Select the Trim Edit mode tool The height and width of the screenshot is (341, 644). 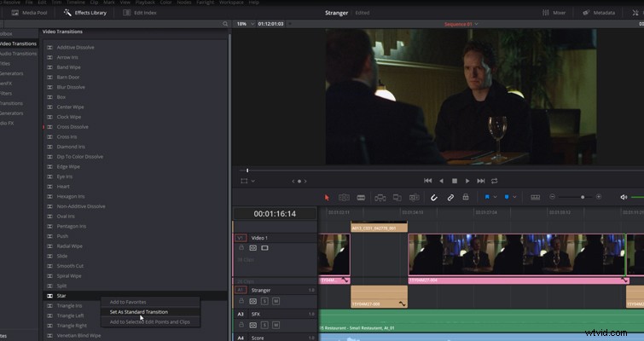[x=344, y=198]
